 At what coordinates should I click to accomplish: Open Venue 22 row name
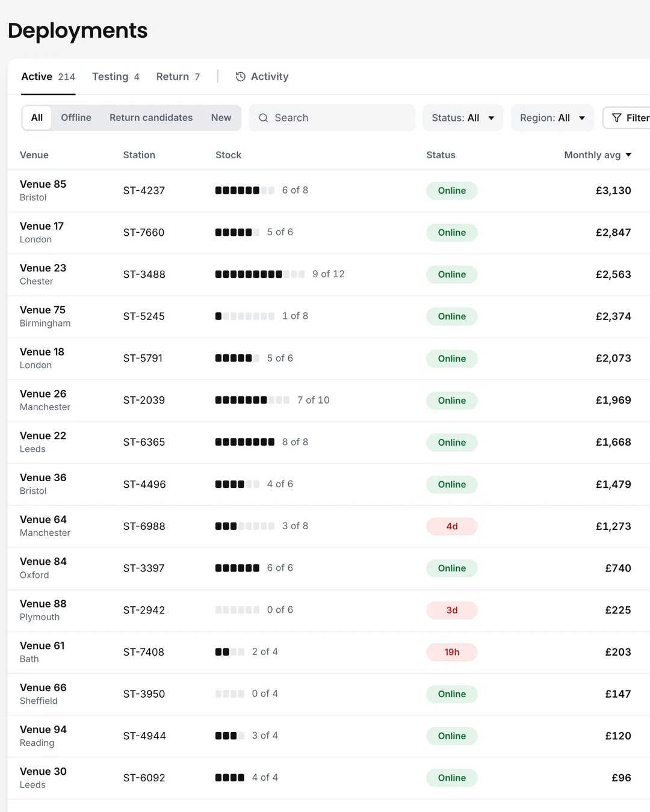(43, 435)
